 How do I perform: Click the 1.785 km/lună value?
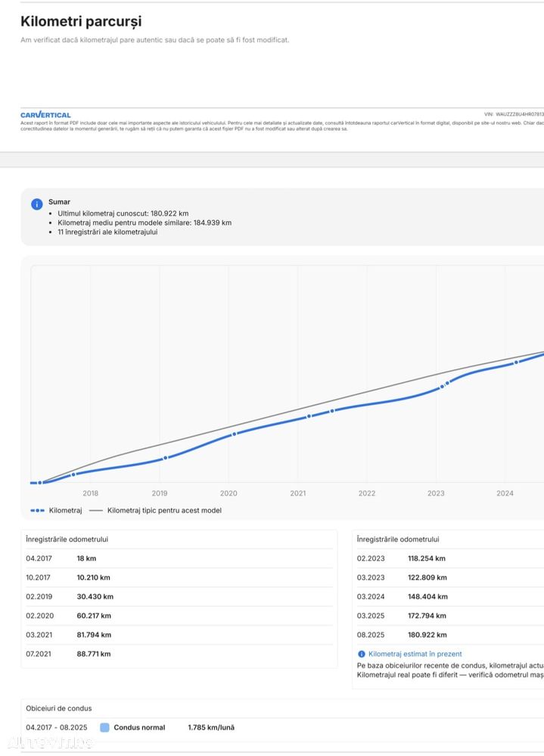[x=211, y=727]
